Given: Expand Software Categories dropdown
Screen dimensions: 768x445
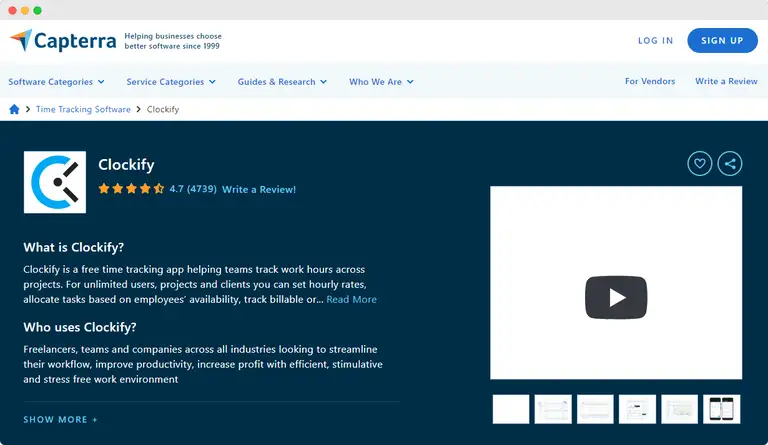Looking at the screenshot, I should tap(56, 82).
